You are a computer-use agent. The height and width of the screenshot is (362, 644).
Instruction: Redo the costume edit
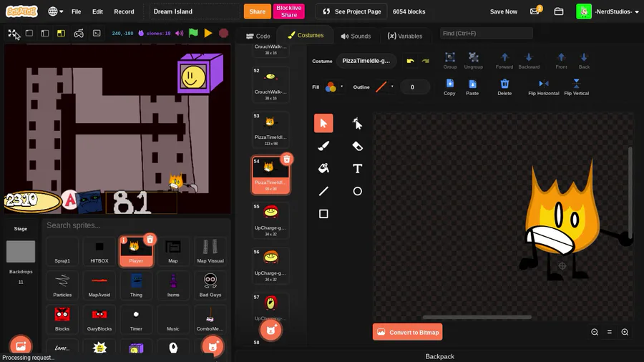(426, 61)
